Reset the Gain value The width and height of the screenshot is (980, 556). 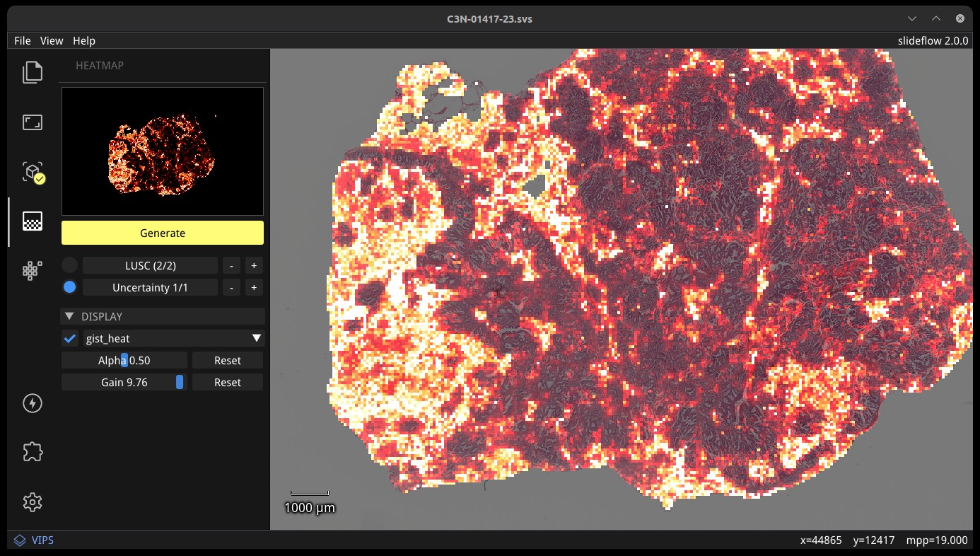[x=228, y=382]
